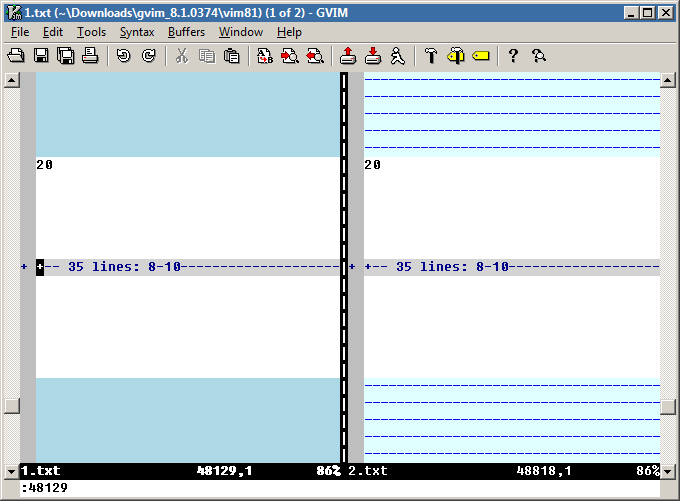Image resolution: width=680 pixels, height=501 pixels.
Task: Minimize the GVIM window
Action: click(x=631, y=13)
